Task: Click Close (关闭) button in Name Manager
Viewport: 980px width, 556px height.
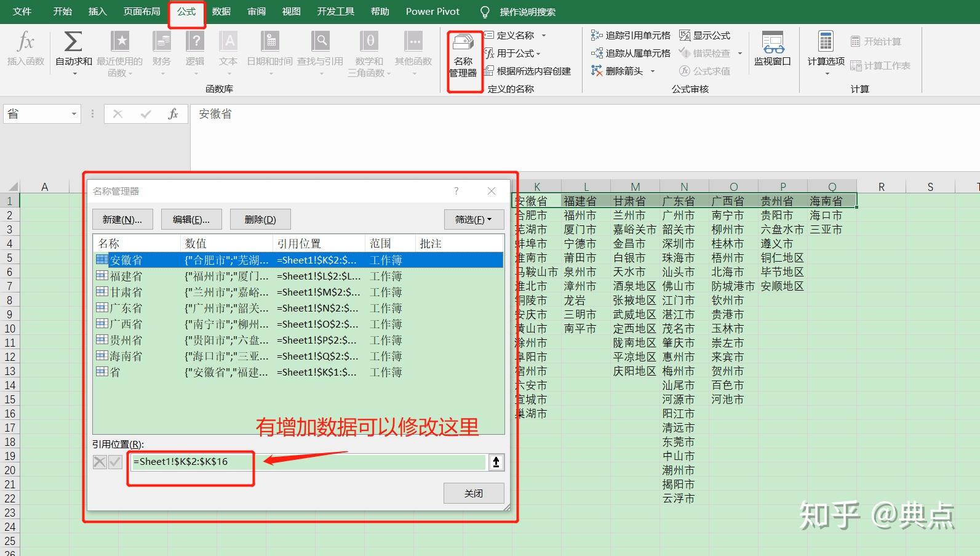Action: click(474, 493)
